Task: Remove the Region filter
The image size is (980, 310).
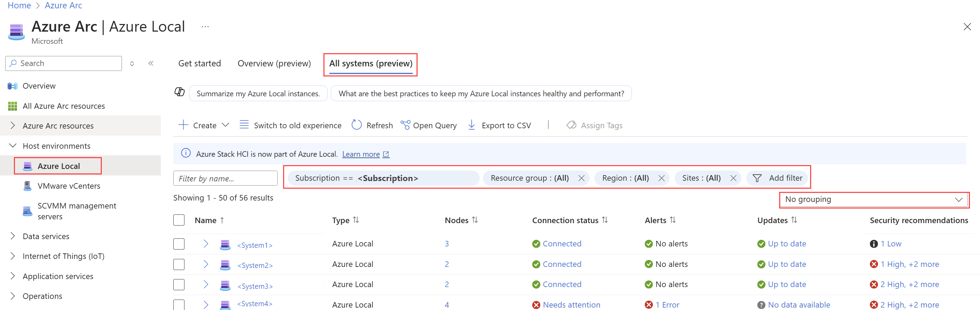Action: [x=661, y=178]
